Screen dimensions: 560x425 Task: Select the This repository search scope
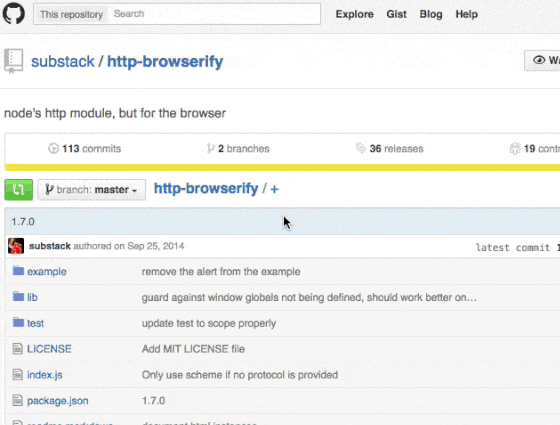pos(71,14)
